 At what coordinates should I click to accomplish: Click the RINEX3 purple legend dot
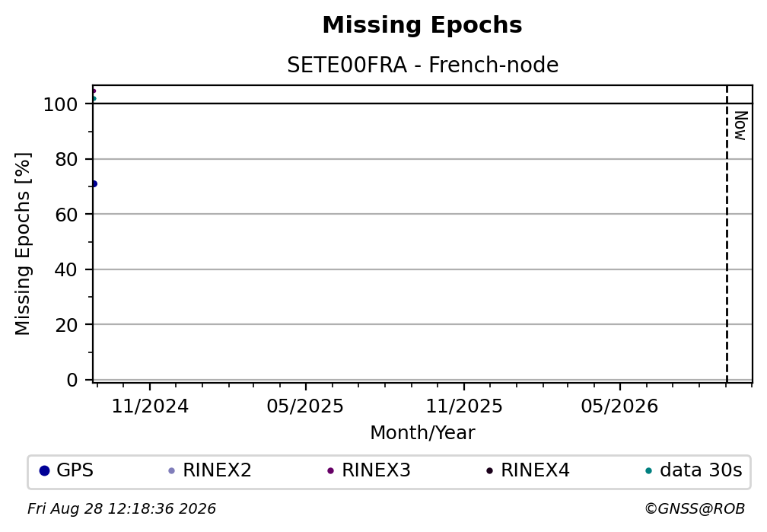click(x=331, y=471)
